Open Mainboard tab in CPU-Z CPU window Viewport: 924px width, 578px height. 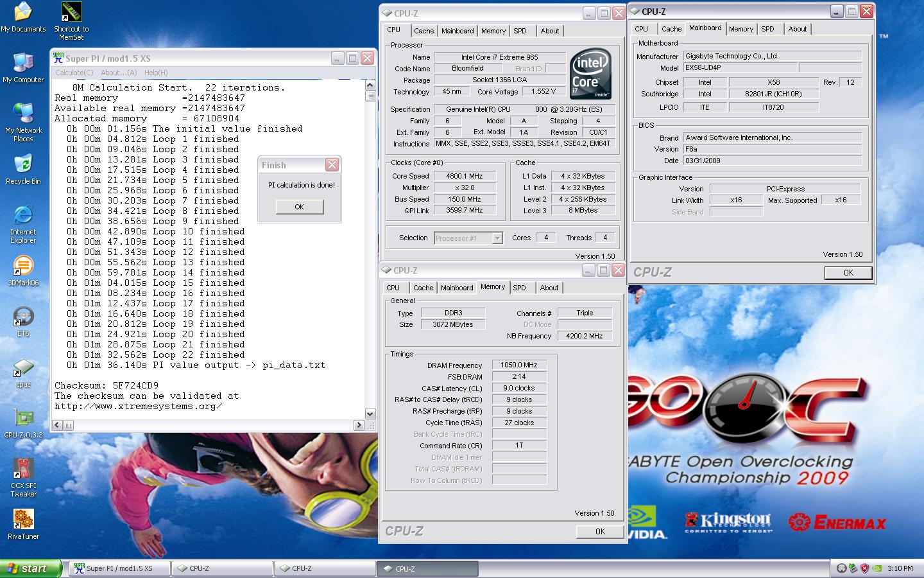coord(458,31)
